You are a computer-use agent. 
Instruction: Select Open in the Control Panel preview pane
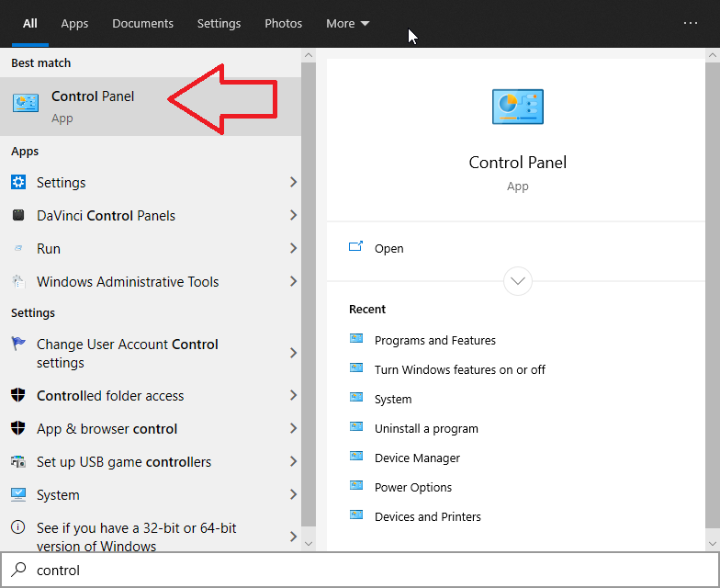coord(388,248)
